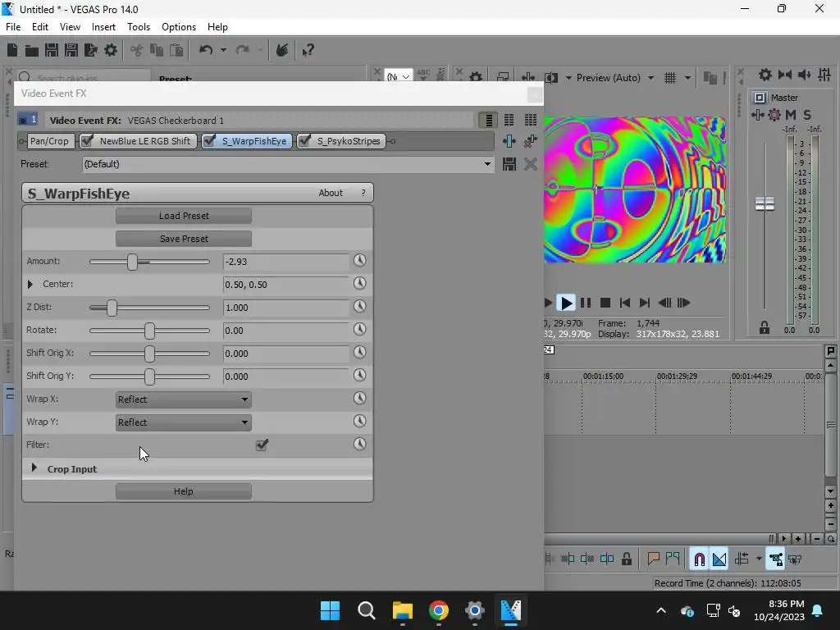Toggle snapping magnet icon in timeline toolbar

(699, 559)
